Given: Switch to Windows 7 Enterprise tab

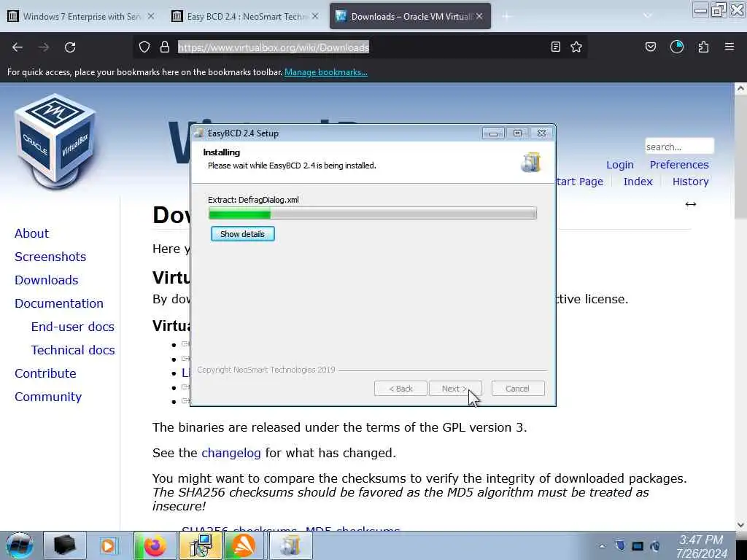Looking at the screenshot, I should (82, 16).
